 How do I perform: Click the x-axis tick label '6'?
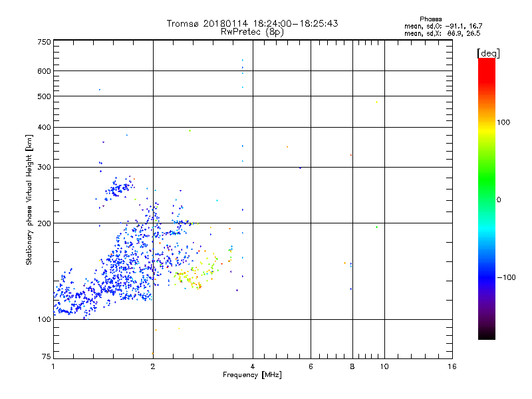point(311,366)
